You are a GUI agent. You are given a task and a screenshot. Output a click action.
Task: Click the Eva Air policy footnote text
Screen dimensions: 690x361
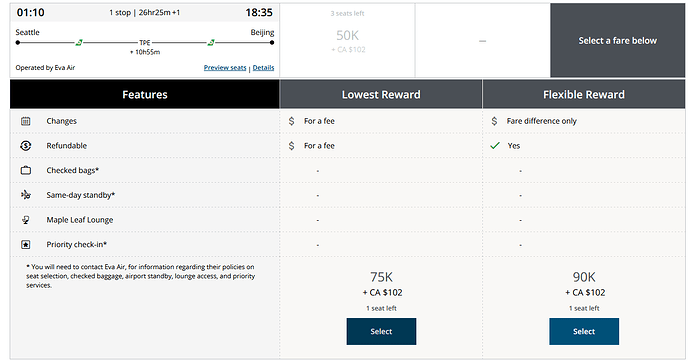pyautogui.click(x=140, y=276)
